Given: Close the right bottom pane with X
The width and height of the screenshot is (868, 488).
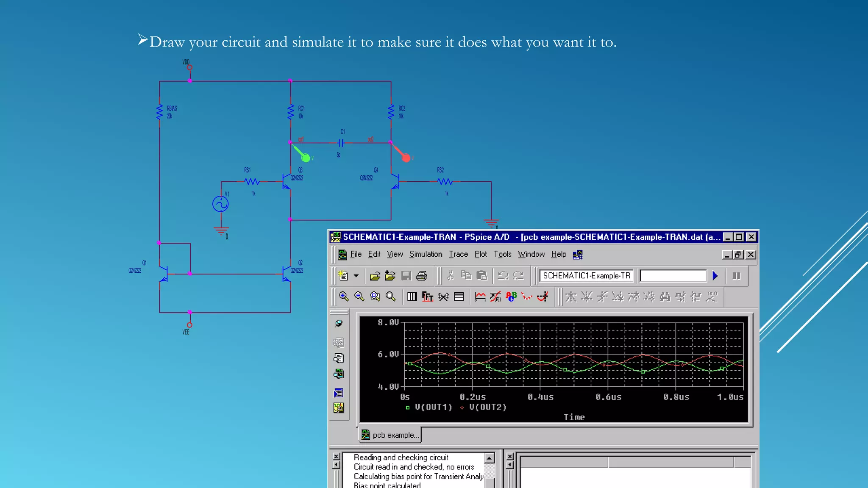Looking at the screenshot, I should 510,456.
